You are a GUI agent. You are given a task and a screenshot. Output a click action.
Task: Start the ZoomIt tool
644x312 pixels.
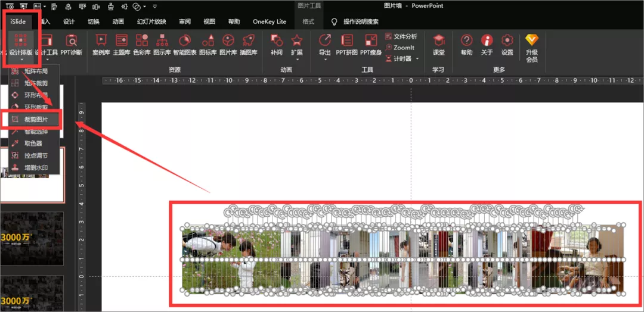click(400, 48)
